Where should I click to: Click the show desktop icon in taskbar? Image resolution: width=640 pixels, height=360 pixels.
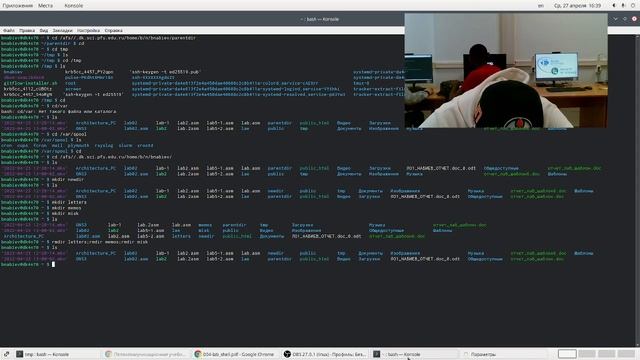[x=7, y=354]
